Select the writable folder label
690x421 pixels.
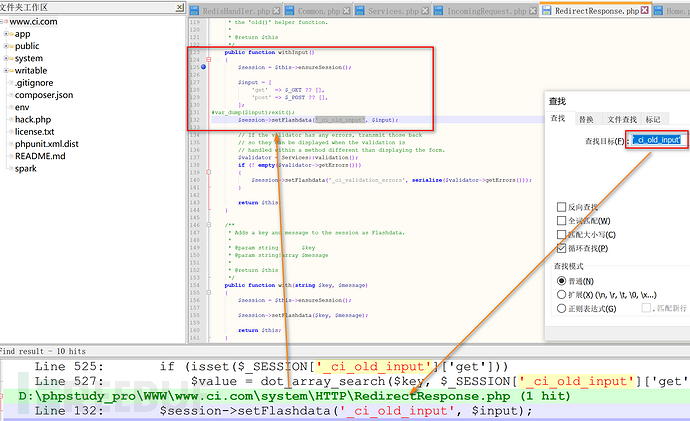[31, 70]
